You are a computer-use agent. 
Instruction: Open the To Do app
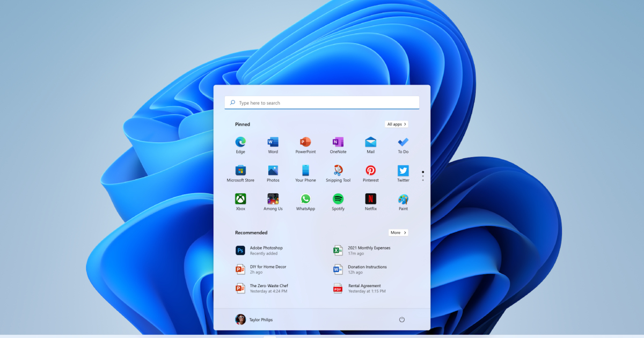pyautogui.click(x=403, y=142)
